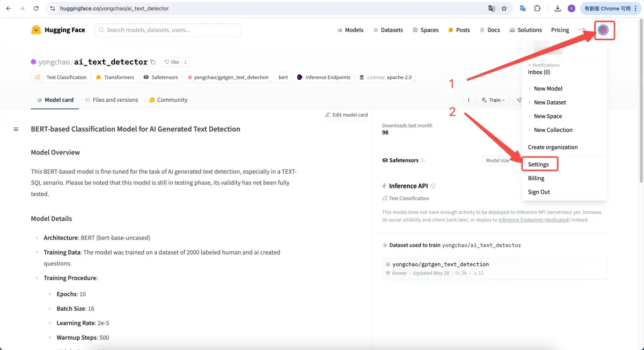Open Pricing in the navigation bar

point(560,30)
